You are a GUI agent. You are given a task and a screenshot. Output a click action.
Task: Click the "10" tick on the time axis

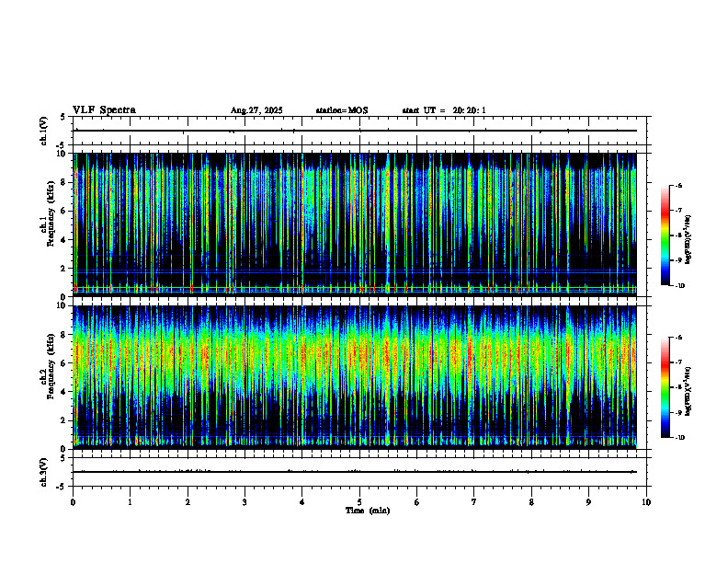tap(646, 502)
